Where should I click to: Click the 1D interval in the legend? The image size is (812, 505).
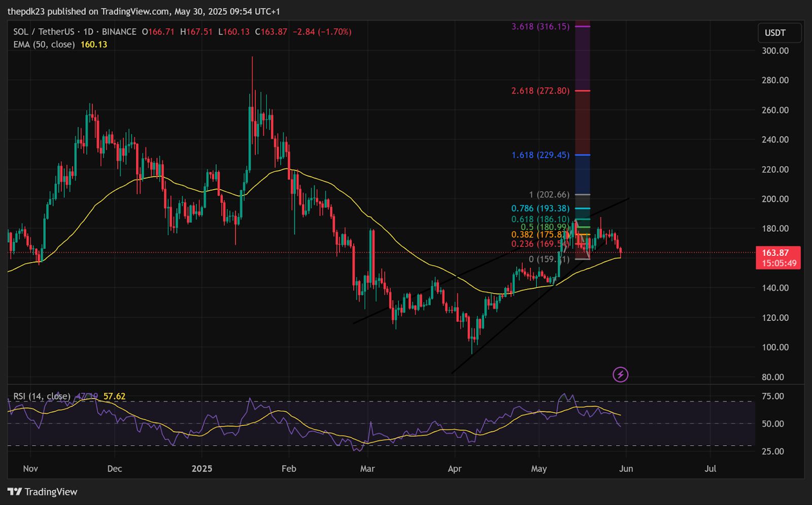pos(88,31)
